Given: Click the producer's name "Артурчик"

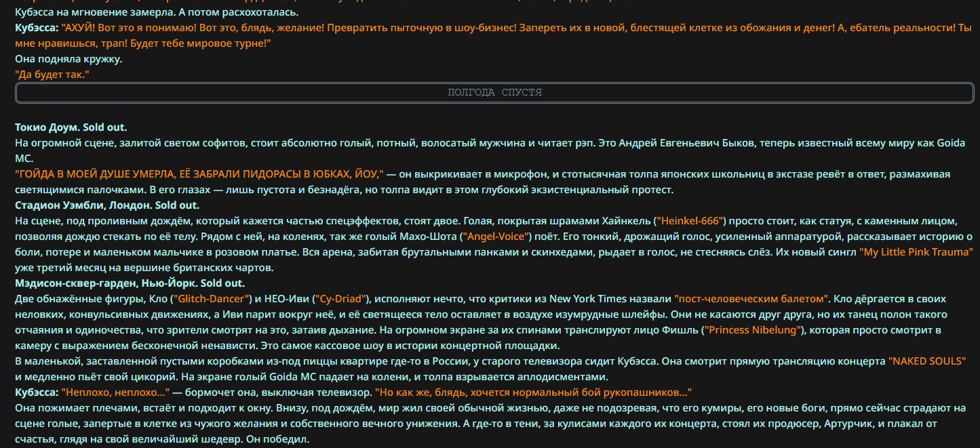Looking at the screenshot, I should [x=848, y=424].
